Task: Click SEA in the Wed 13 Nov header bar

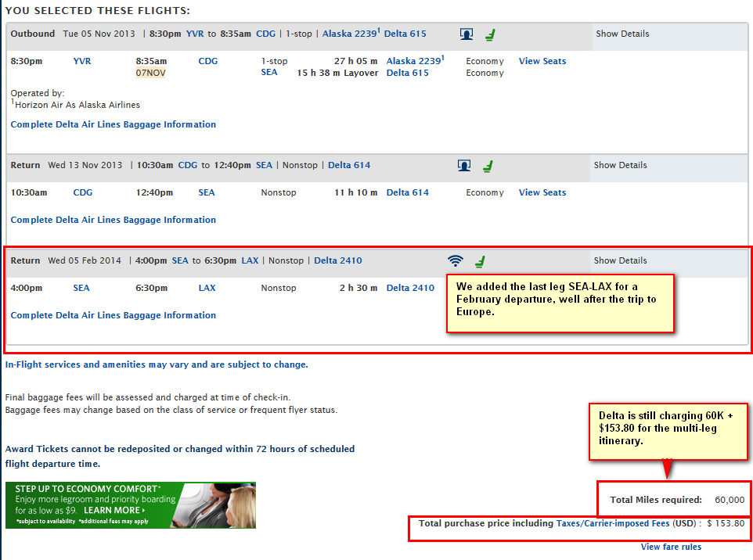Action: click(x=264, y=165)
